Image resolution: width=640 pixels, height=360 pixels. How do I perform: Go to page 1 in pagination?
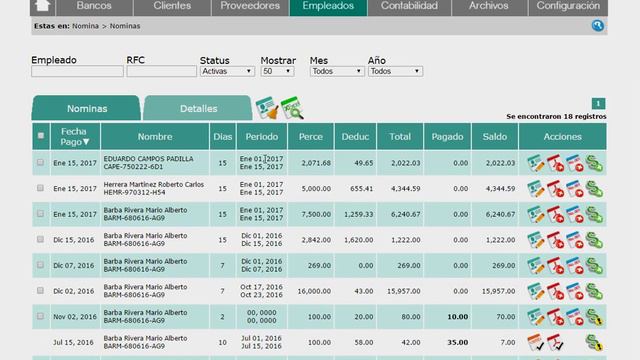(x=598, y=104)
